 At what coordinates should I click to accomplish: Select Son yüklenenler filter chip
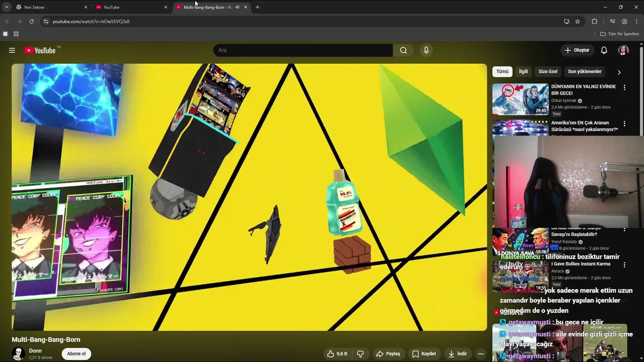tap(585, 71)
